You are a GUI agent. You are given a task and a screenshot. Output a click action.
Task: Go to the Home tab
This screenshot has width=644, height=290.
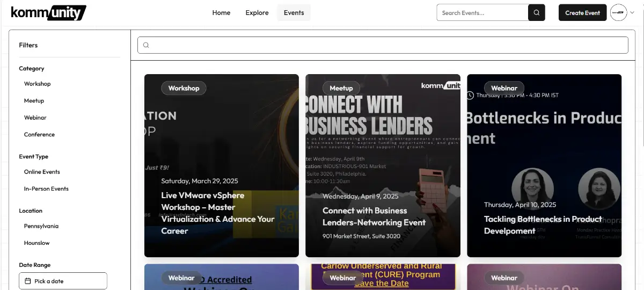coord(221,13)
